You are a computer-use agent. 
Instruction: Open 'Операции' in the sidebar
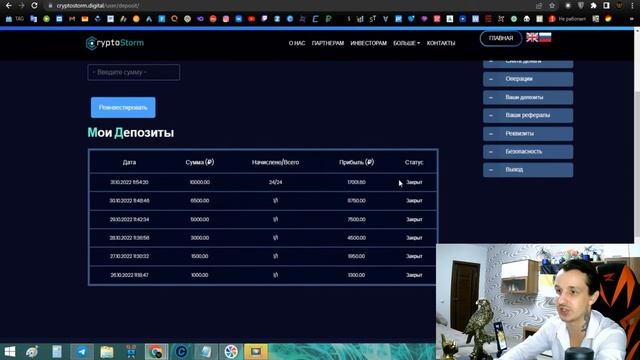pos(528,79)
